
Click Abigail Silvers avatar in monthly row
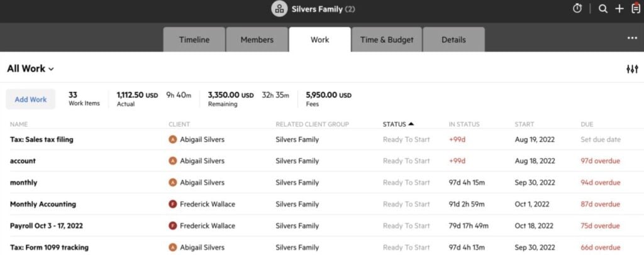click(x=172, y=182)
